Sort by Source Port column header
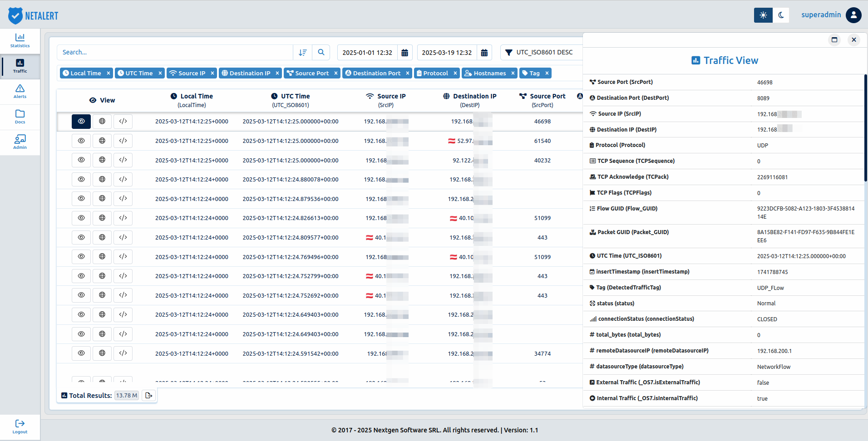This screenshot has height=441, width=868. tap(542, 100)
